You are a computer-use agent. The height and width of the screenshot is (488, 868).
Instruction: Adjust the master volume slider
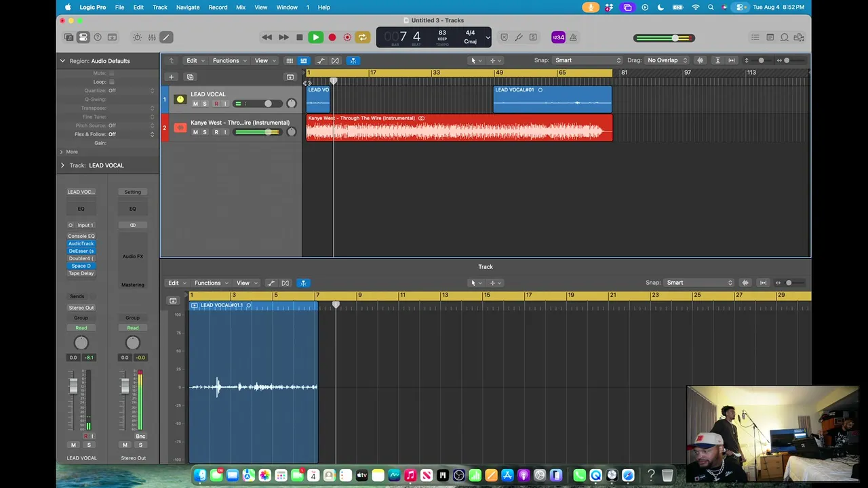[664, 38]
